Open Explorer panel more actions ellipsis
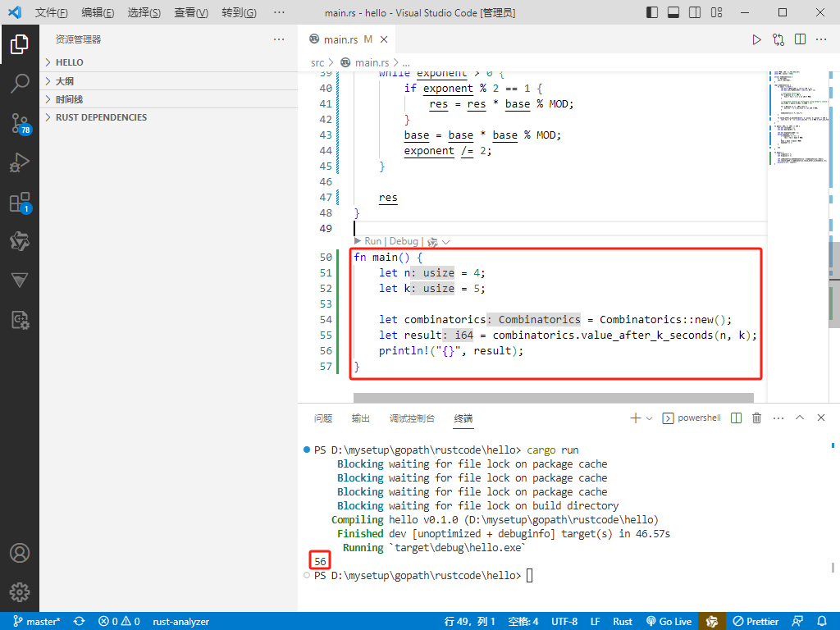 pyautogui.click(x=279, y=39)
